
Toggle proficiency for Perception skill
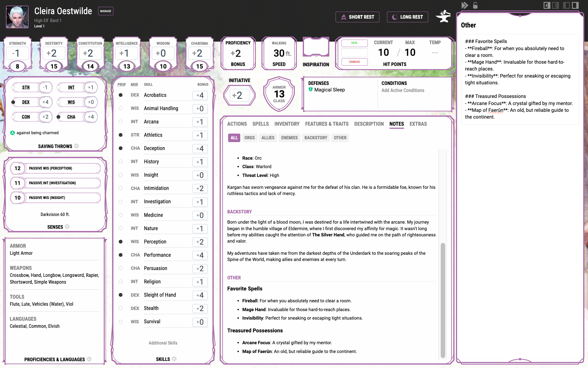tap(120, 242)
